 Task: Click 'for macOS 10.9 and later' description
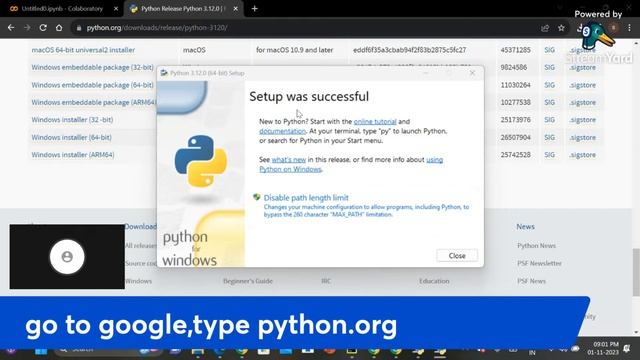[294, 50]
